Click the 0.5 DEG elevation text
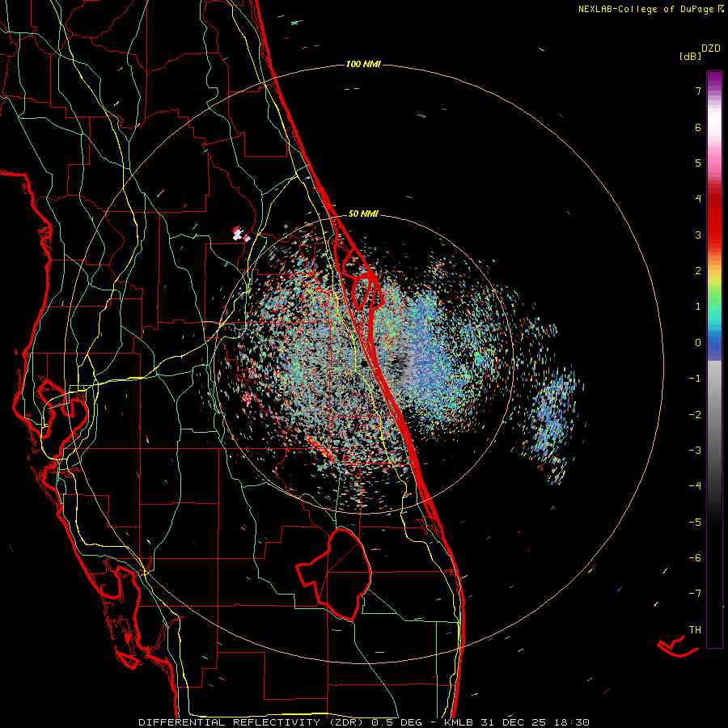 397,722
